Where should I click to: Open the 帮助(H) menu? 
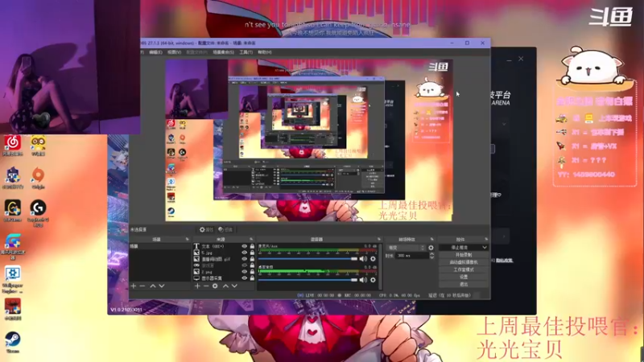[265, 52]
